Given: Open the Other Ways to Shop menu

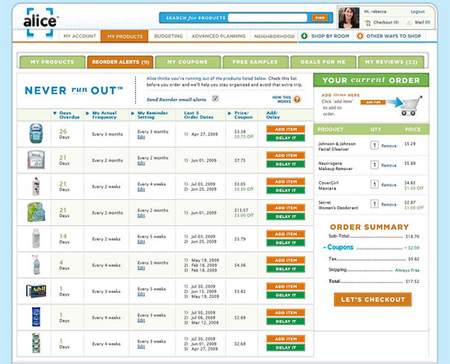Looking at the screenshot, I should 394,36.
